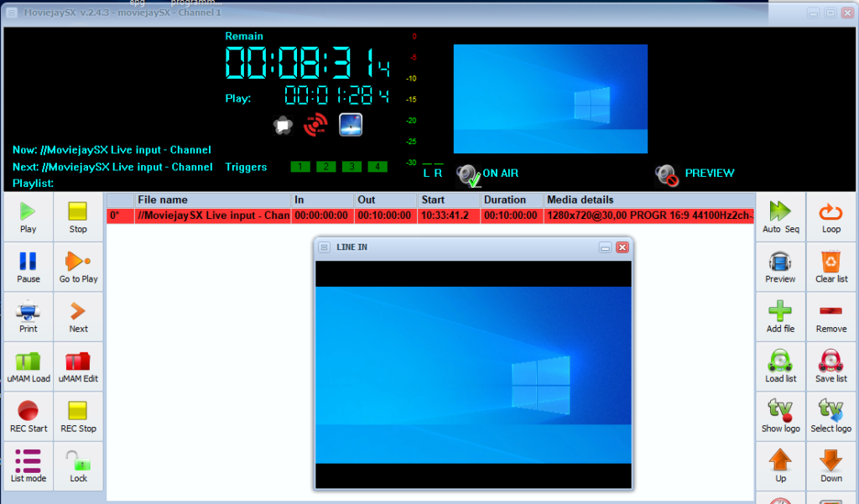Click the speech bubble icon under the timer
This screenshot has width=859, height=504.
coord(283,126)
